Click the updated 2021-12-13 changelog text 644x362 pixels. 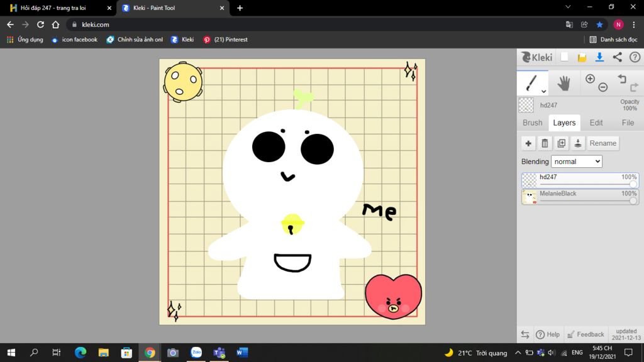point(626,334)
